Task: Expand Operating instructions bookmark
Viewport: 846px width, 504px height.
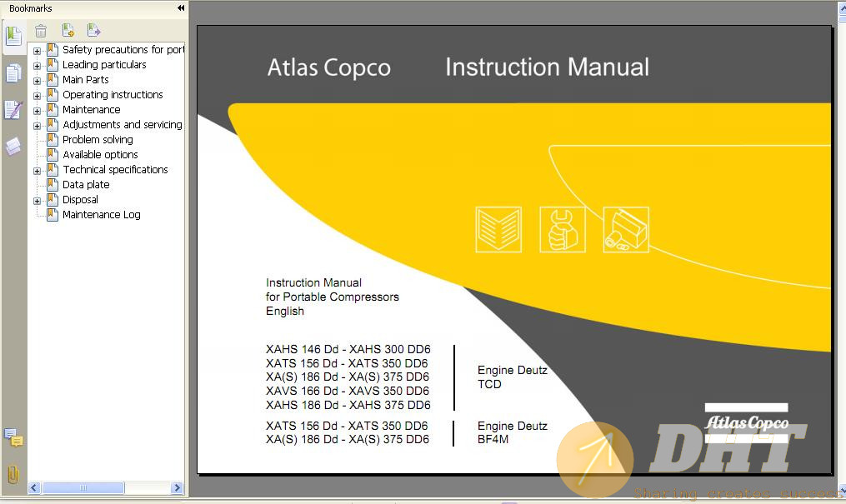Action: [37, 97]
